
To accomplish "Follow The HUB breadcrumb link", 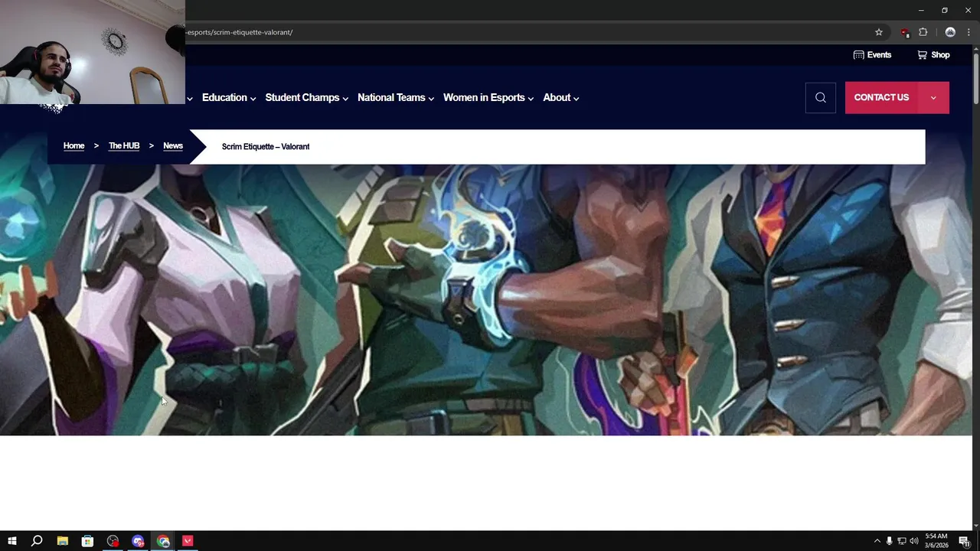I will (x=124, y=146).
